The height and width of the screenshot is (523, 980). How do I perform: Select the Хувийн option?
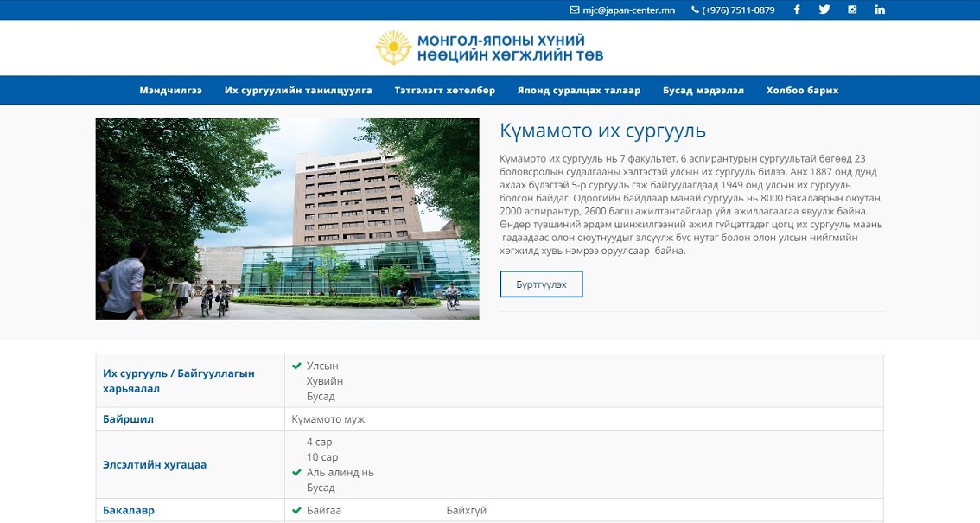point(324,381)
